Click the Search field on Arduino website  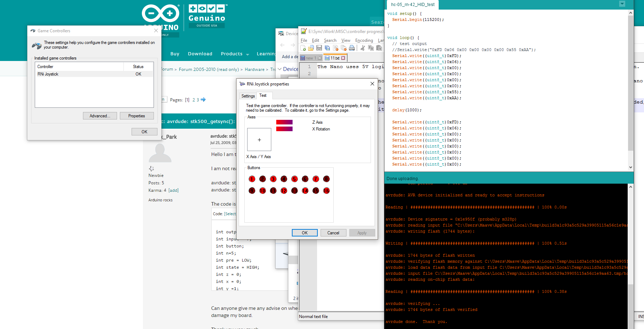click(x=377, y=22)
